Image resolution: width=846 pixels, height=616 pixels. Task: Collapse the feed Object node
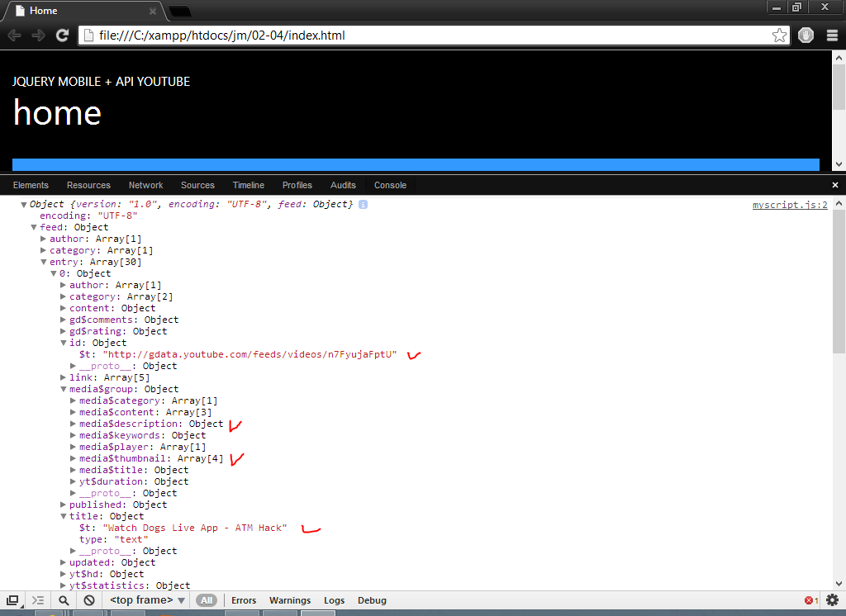[33, 228]
